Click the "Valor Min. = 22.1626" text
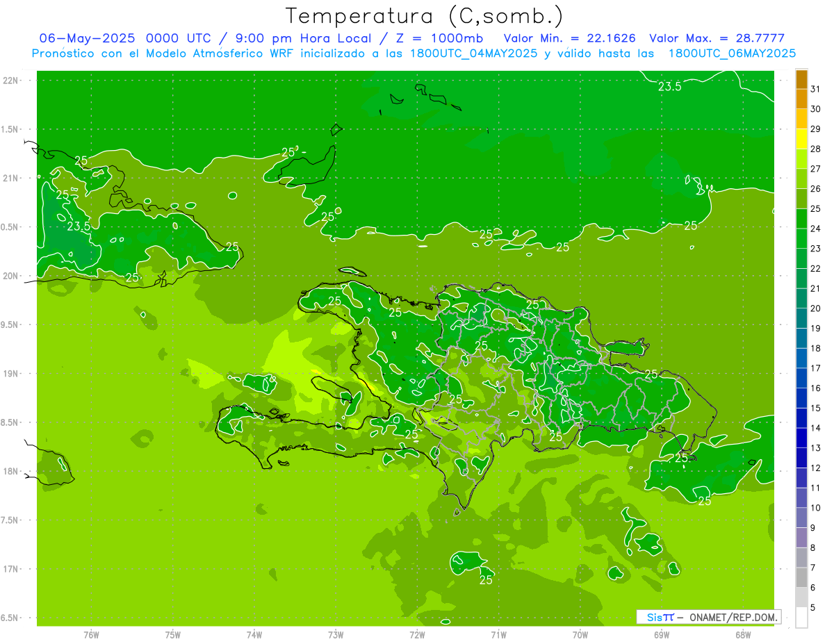Viewport: 834px width, 644px height. (569, 38)
